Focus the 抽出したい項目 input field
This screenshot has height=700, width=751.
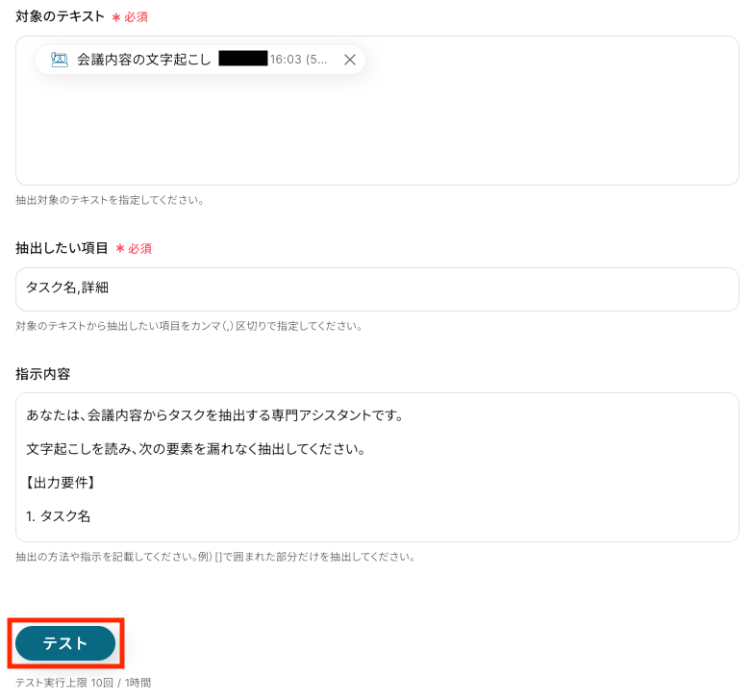[377, 289]
